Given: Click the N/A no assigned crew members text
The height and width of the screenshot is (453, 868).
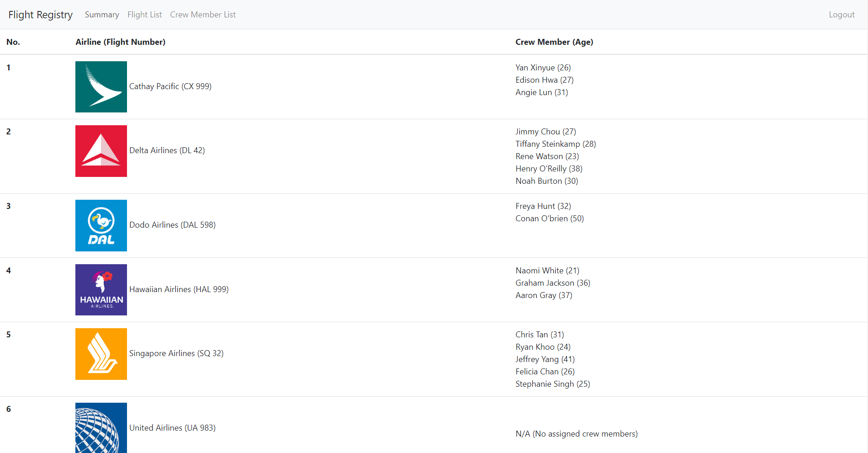Looking at the screenshot, I should coord(577,433).
